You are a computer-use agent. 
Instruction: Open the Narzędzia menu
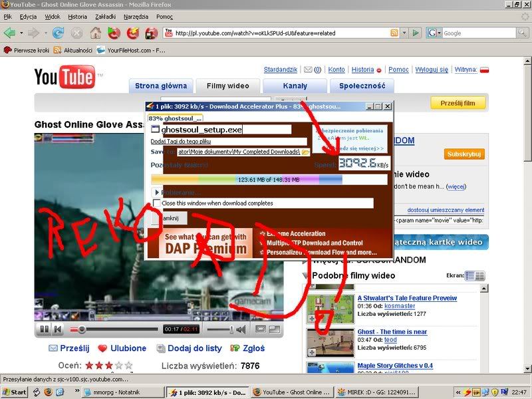click(x=136, y=17)
